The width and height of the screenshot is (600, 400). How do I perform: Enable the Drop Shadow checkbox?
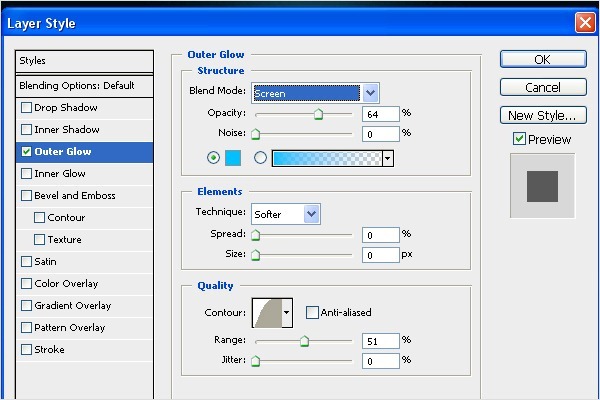(x=26, y=108)
